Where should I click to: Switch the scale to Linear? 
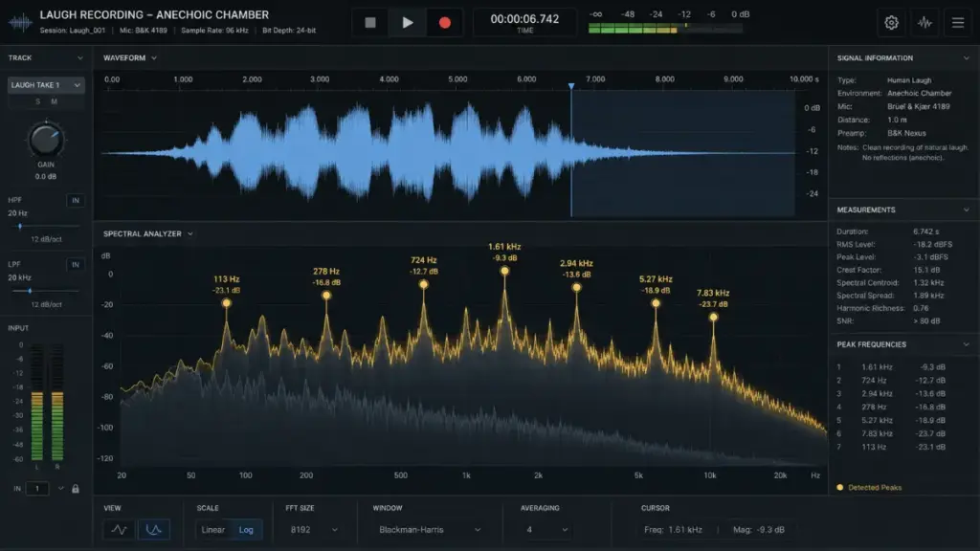pos(213,530)
